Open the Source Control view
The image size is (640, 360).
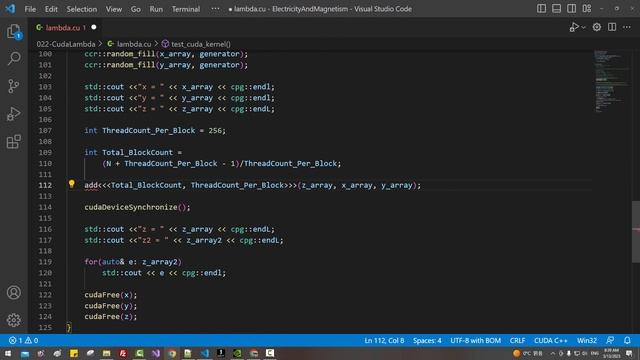[14, 86]
